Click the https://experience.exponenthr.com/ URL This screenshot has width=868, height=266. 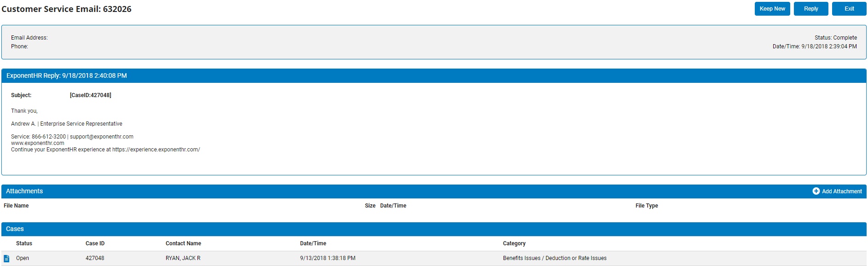[156, 150]
